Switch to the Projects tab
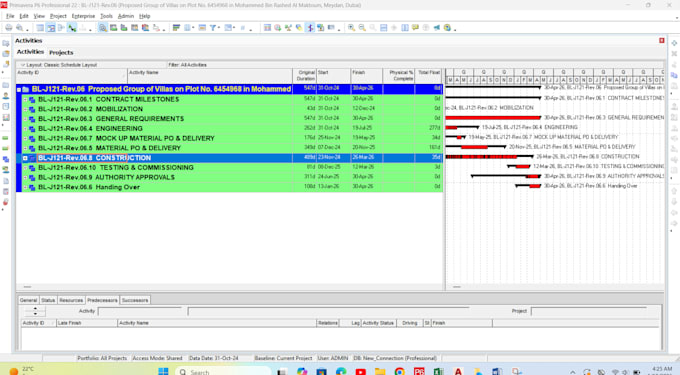Image resolution: width=680 pixels, height=375 pixels. tap(61, 52)
